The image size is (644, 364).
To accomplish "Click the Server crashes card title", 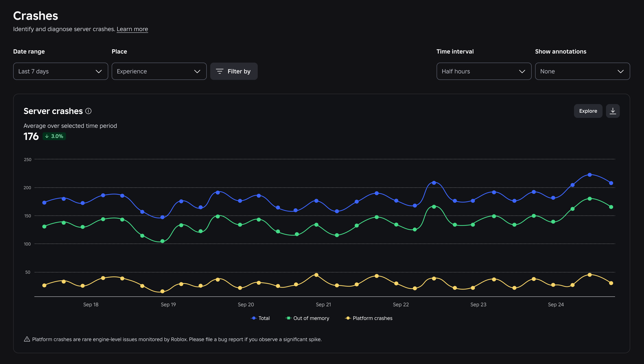I will click(53, 111).
